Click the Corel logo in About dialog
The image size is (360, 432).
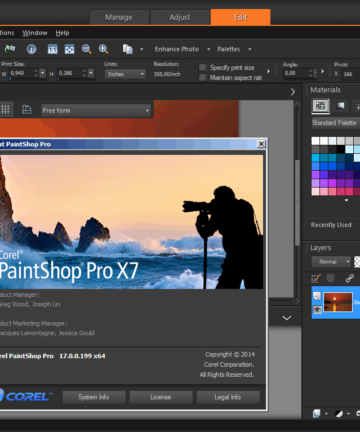coord(25,396)
